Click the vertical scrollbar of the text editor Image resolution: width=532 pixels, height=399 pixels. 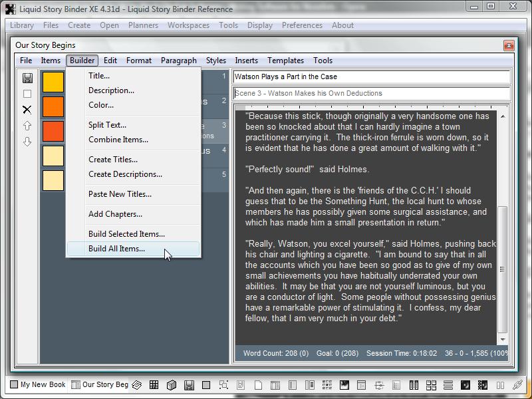pyautogui.click(x=503, y=266)
